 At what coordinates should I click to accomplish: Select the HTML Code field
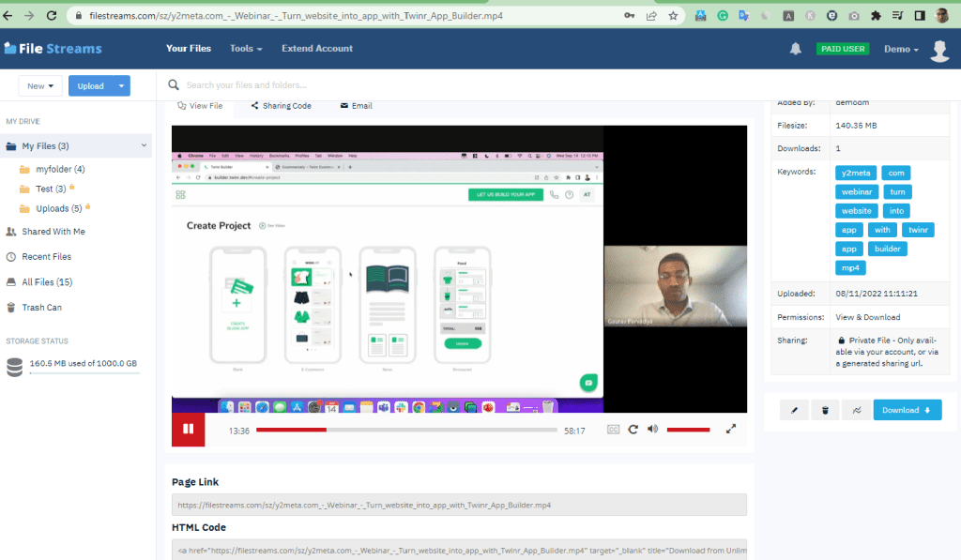coord(459,550)
